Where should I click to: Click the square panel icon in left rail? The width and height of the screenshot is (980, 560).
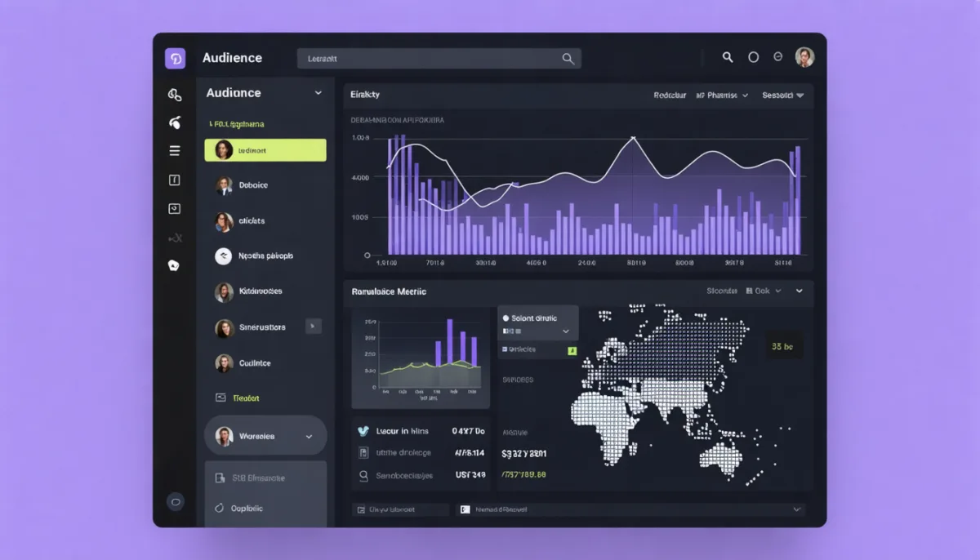coord(174,180)
